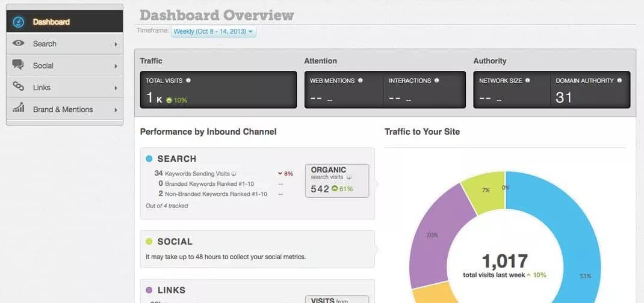Expand the Brand & Mentions submenu arrow

click(x=115, y=109)
